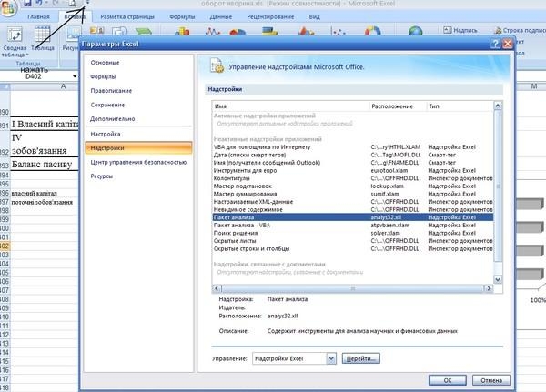This screenshot has height=392, width=546.
Task: Click Save icon in Quick Access toolbar
Action: pos(27,4)
